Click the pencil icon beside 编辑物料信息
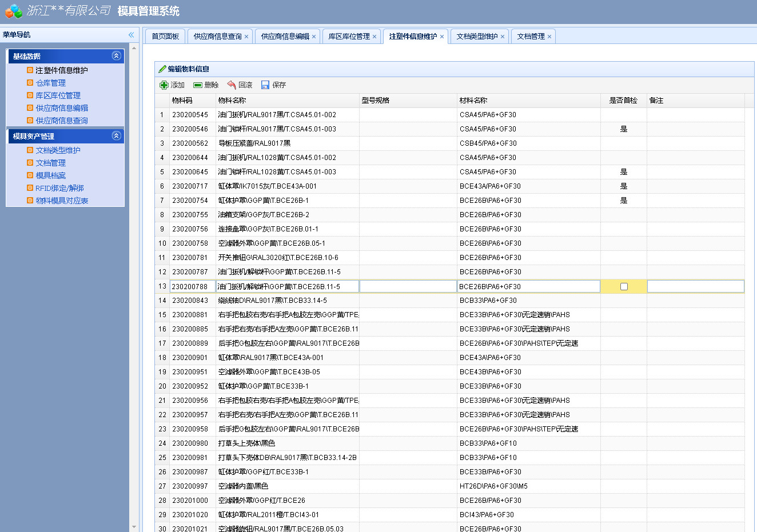Viewport: 757px width, 532px height. coord(161,69)
